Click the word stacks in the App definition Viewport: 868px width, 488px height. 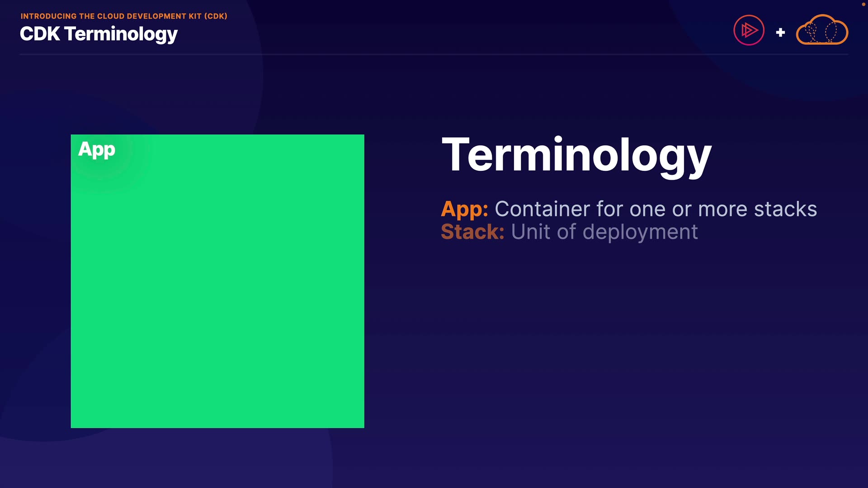pyautogui.click(x=785, y=209)
